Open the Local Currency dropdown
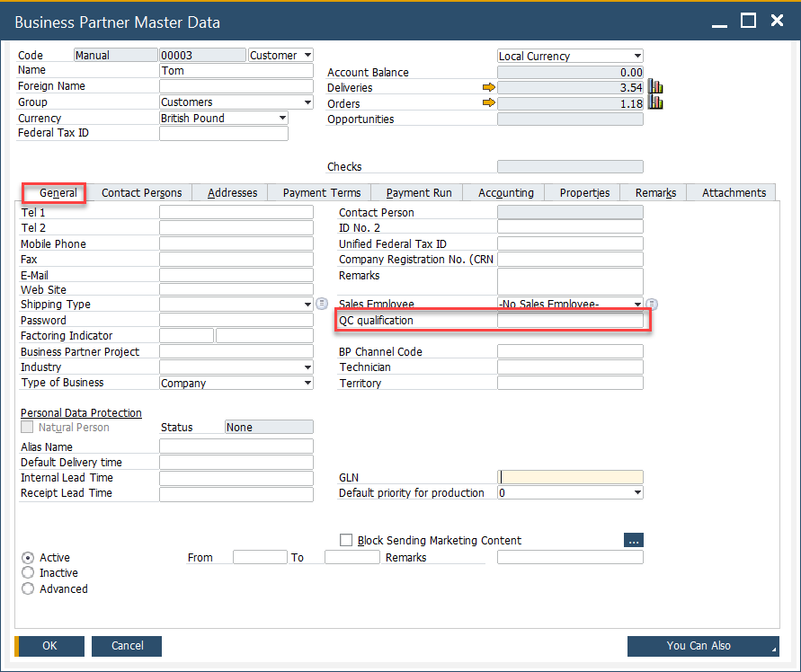Viewport: 801px width, 672px height. [637, 57]
